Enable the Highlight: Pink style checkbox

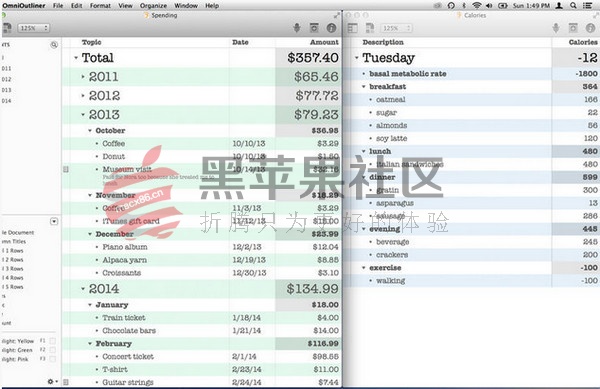(x=53, y=359)
